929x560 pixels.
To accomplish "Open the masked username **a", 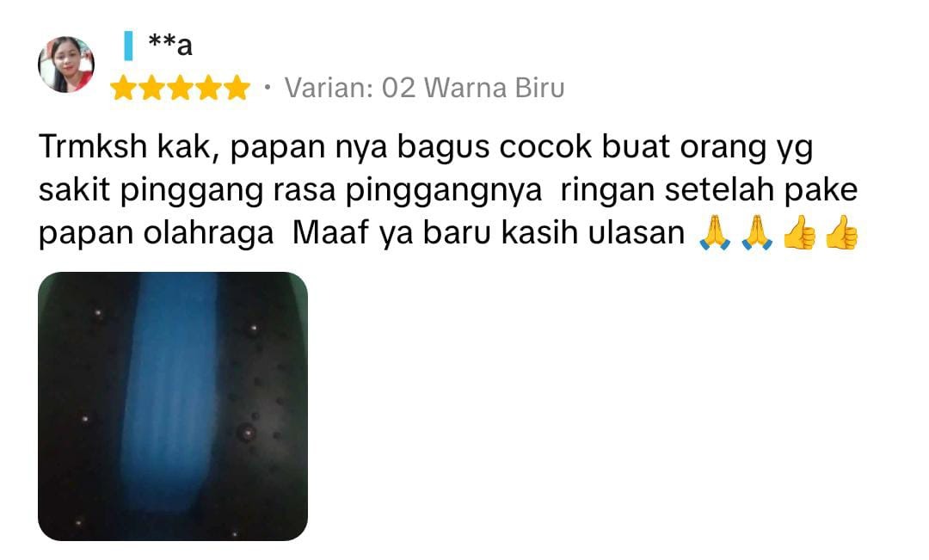I will click(170, 45).
